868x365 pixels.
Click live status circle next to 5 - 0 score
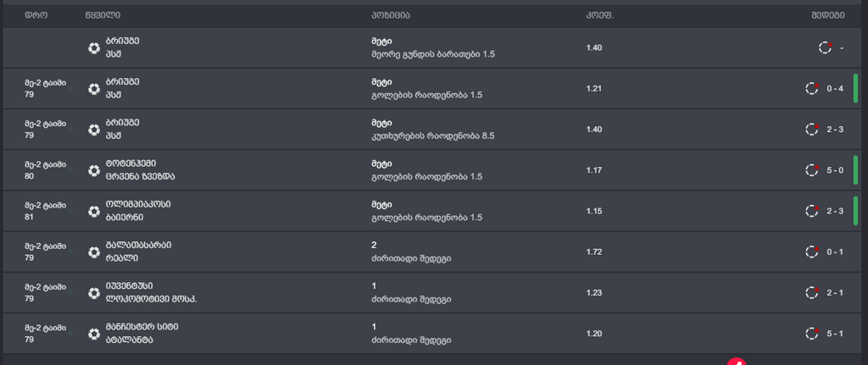[x=811, y=169]
